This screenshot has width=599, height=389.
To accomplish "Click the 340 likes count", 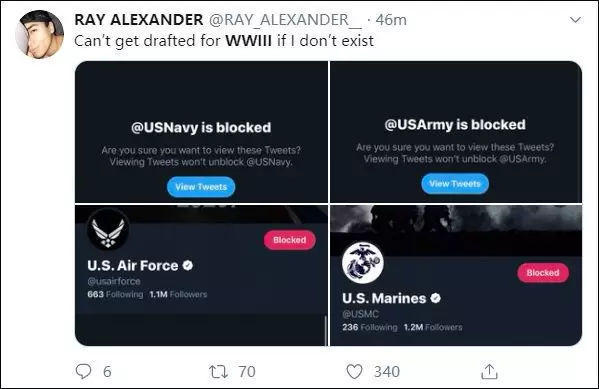I will (x=387, y=371).
